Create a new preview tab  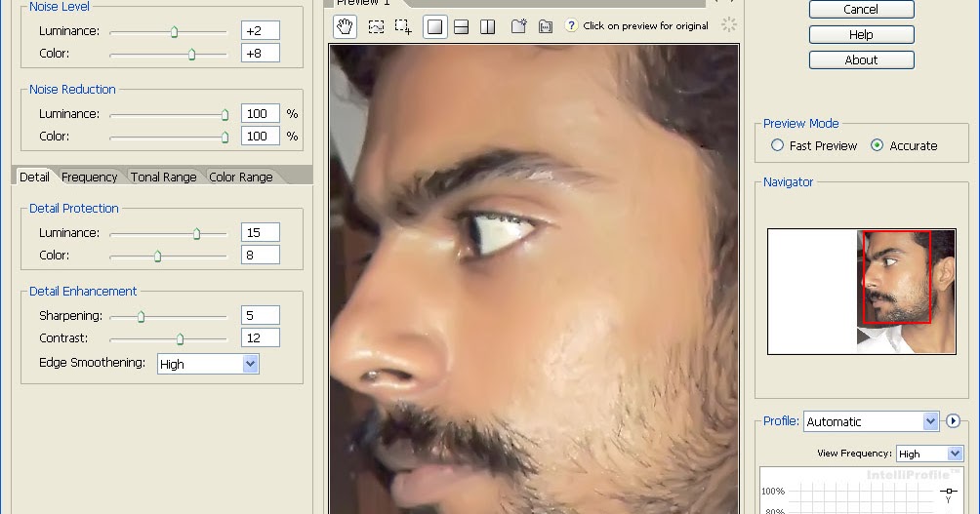pyautogui.click(x=518, y=26)
